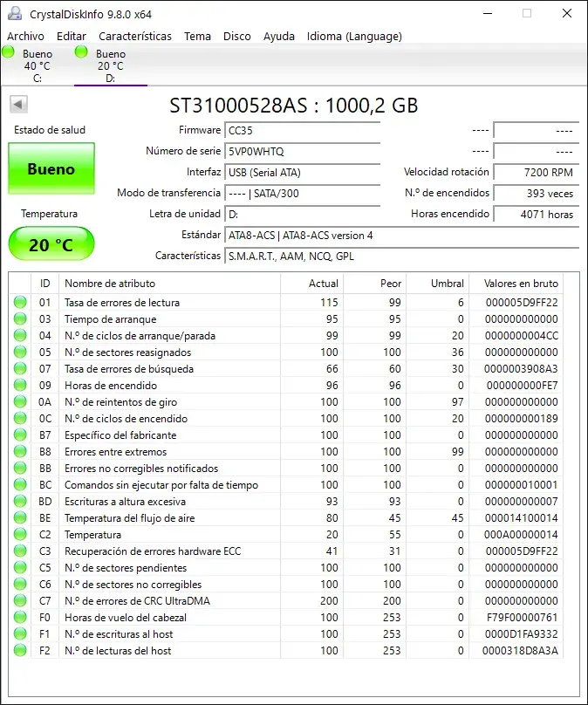Click the Nombre de atributo column header
588x705 pixels.
click(169, 284)
